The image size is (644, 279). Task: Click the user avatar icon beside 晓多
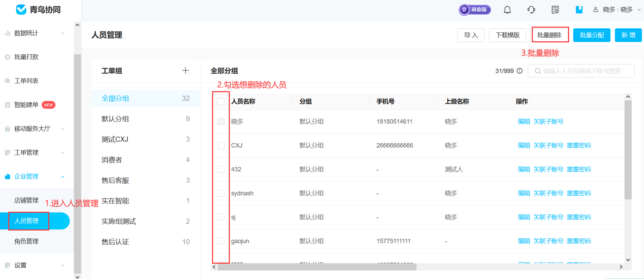[x=595, y=10]
